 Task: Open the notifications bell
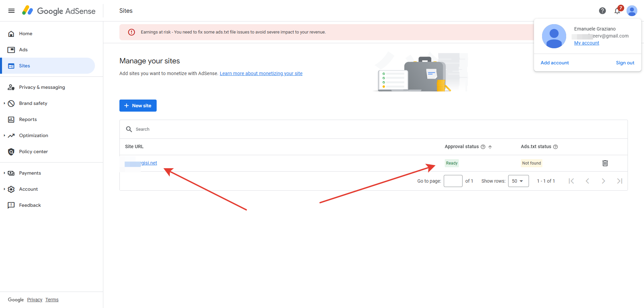[617, 11]
